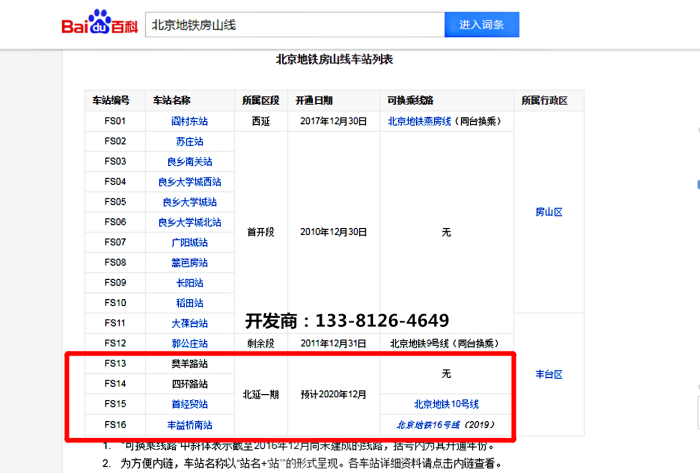Focus the search box containing 北京地铁房山线
700x473 pixels.
click(295, 25)
